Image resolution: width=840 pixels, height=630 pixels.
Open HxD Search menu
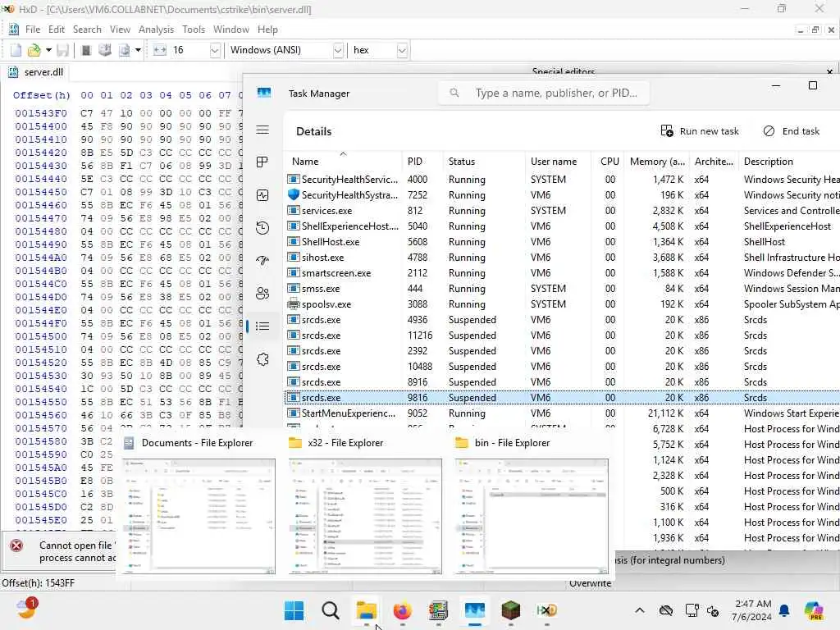coord(87,30)
